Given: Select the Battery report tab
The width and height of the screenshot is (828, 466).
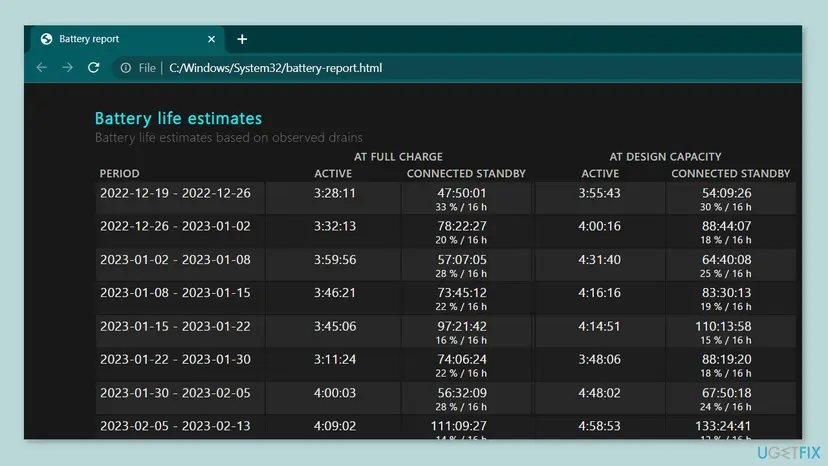Looking at the screenshot, I should [x=128, y=39].
